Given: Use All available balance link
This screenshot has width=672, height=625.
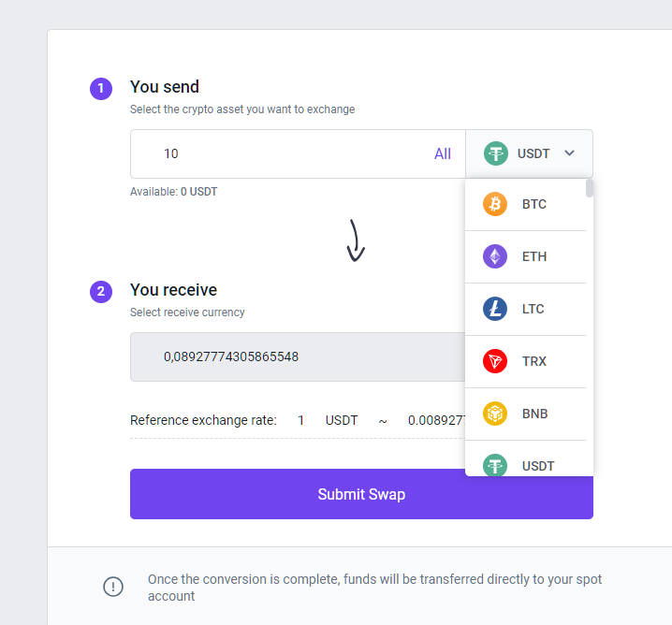Looking at the screenshot, I should click(443, 153).
